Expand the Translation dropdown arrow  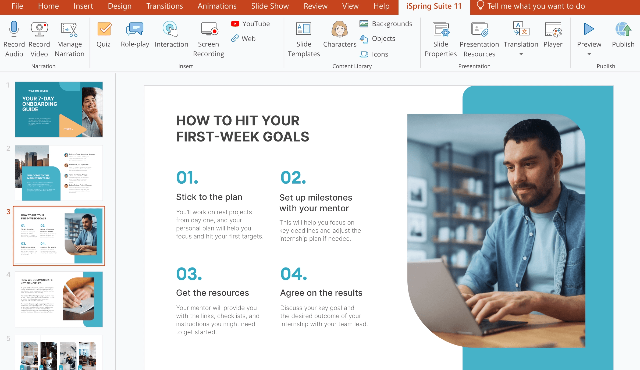tap(521, 54)
